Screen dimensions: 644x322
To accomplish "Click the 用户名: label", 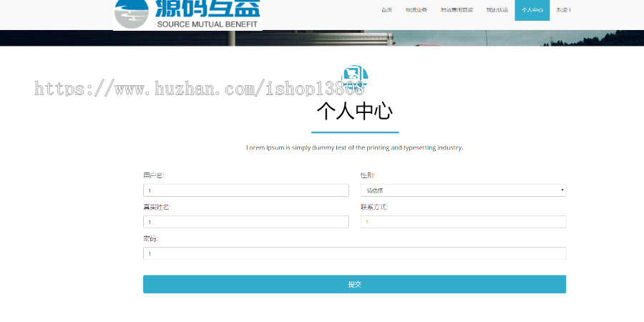I will click(154, 175).
